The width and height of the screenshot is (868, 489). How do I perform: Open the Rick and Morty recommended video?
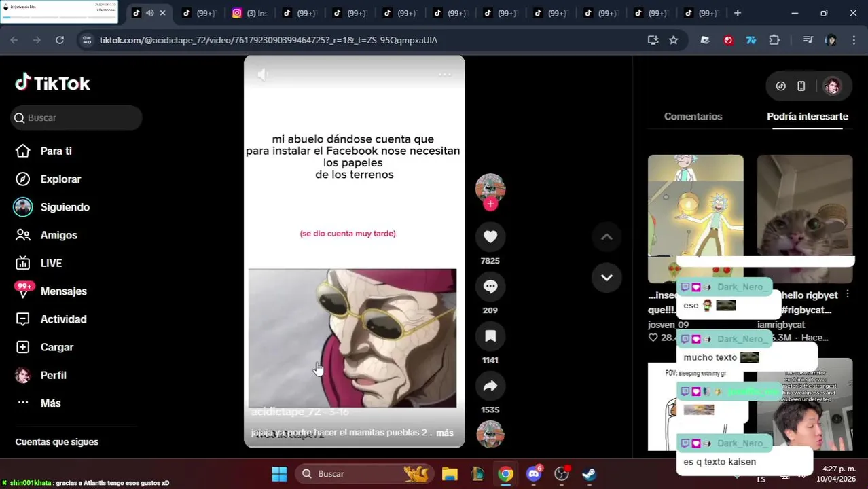click(695, 219)
